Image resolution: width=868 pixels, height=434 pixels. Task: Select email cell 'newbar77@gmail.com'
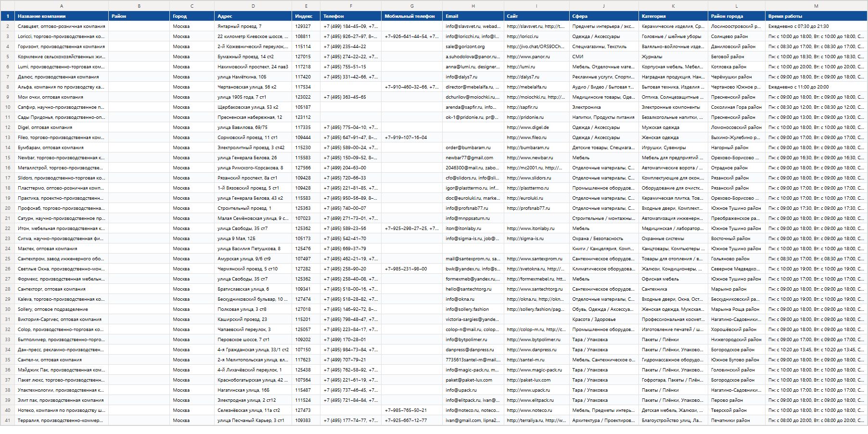tap(473, 158)
